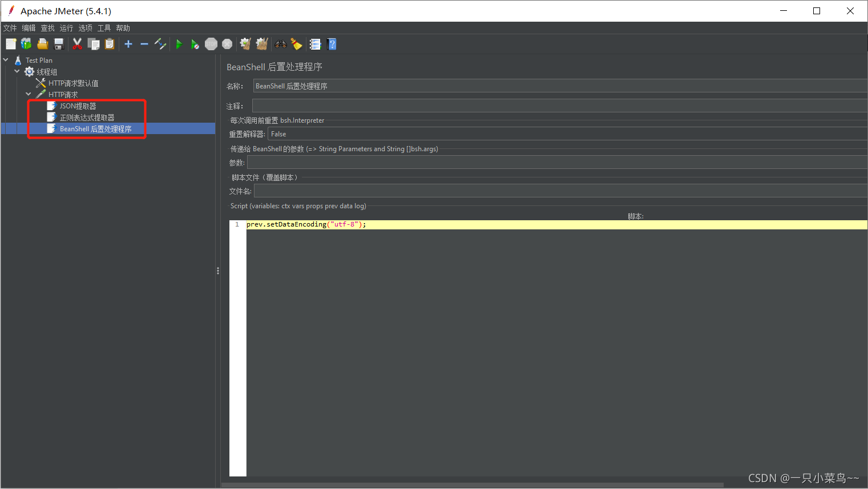Collapse the 线程组 tree node

pos(17,71)
